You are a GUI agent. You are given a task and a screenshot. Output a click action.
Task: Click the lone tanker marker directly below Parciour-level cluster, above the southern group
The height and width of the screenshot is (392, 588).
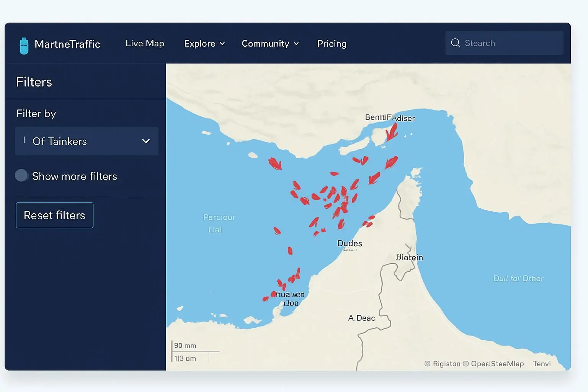pyautogui.click(x=290, y=251)
